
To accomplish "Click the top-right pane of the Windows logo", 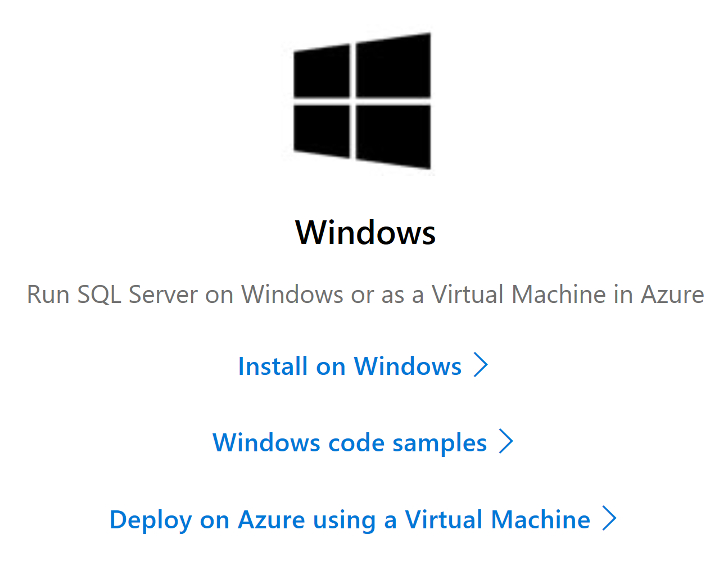I will coord(394,66).
